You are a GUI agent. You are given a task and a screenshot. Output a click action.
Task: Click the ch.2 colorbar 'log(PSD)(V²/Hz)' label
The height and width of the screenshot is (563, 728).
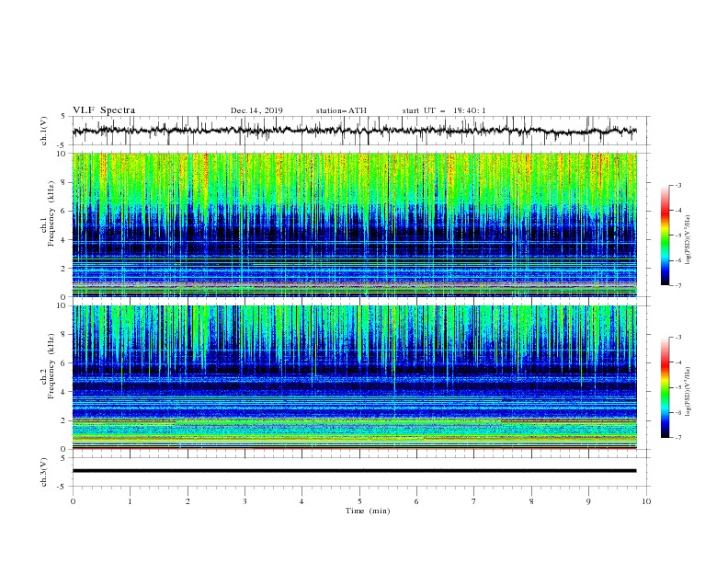(688, 392)
